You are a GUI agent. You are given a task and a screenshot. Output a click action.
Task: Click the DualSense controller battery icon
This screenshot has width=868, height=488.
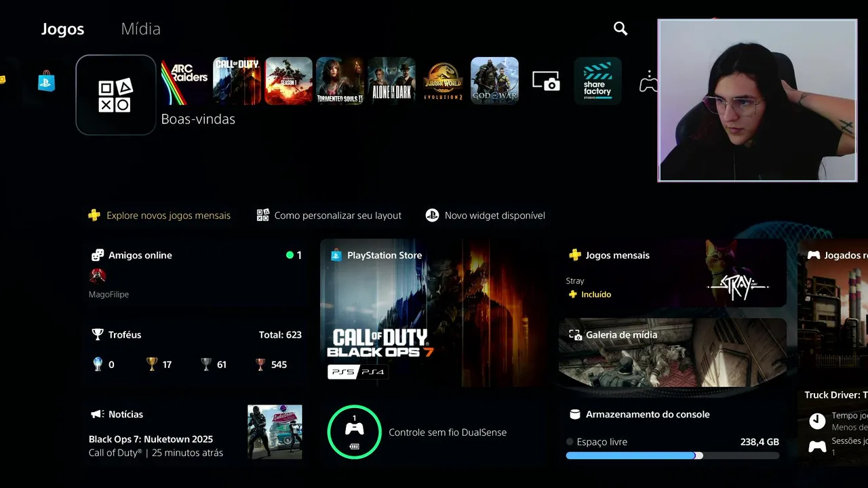click(354, 432)
